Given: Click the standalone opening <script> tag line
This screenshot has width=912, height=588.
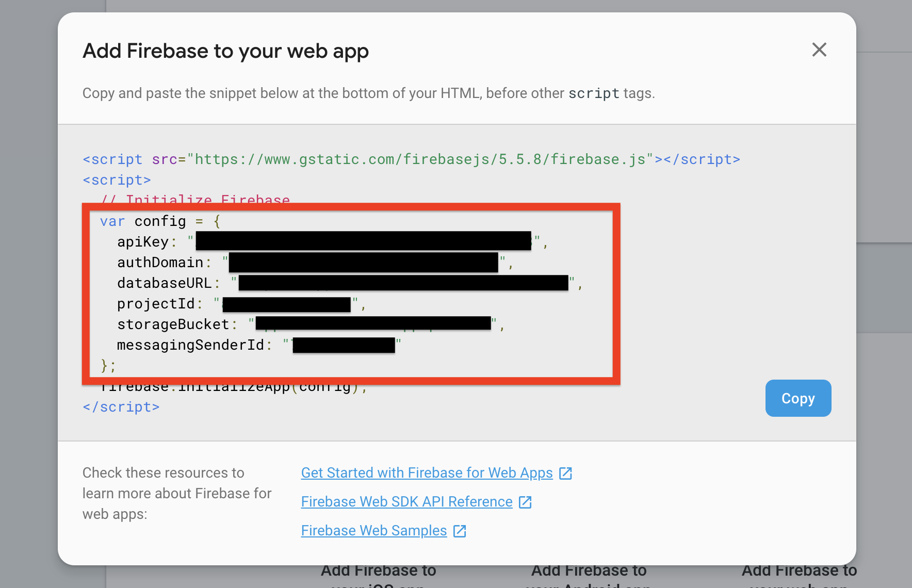Looking at the screenshot, I should pyautogui.click(x=117, y=180).
